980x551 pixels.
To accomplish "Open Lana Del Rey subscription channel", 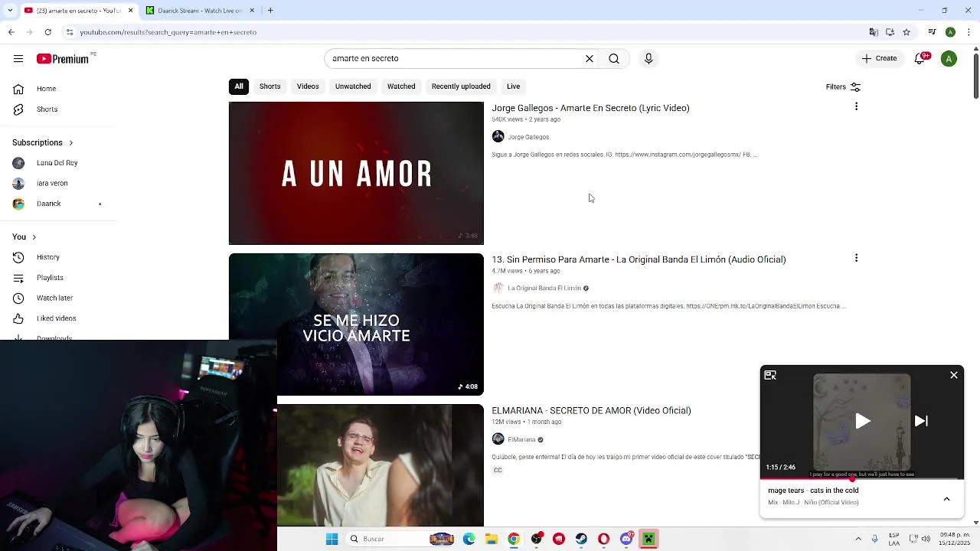I will [x=58, y=163].
